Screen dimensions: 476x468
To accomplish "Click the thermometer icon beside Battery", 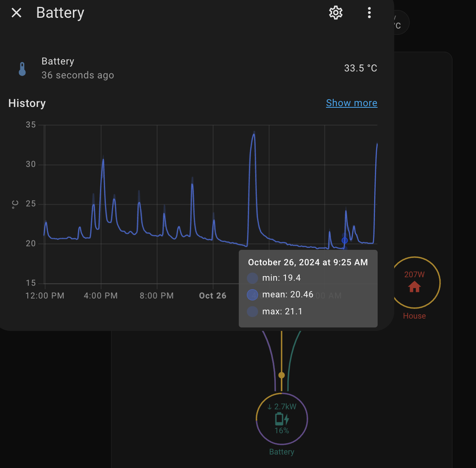I will click(22, 69).
